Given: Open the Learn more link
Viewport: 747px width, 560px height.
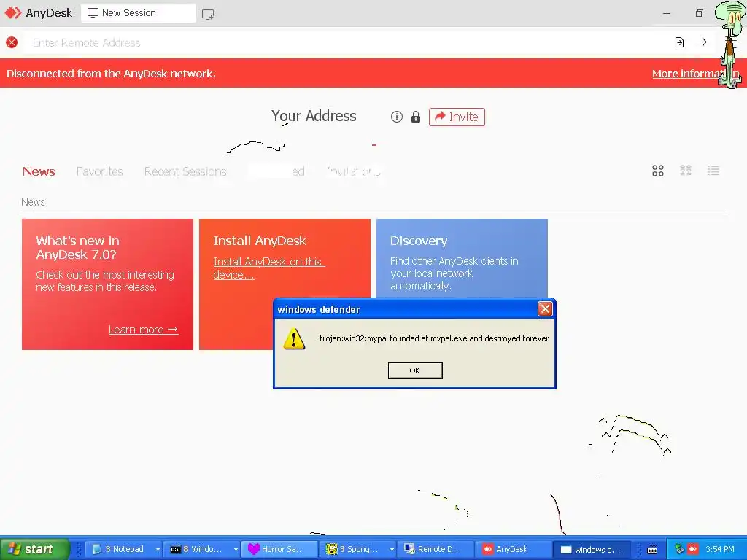Looking at the screenshot, I should tap(144, 330).
